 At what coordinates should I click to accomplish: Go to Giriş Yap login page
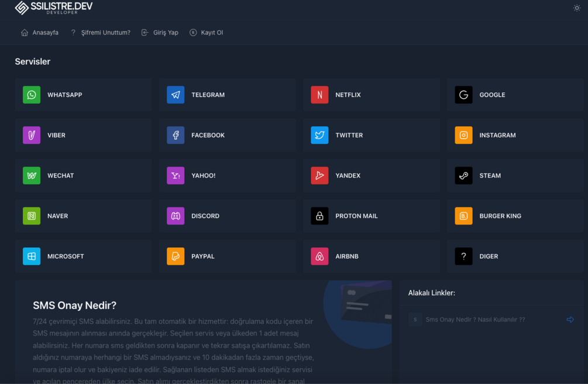tap(160, 33)
